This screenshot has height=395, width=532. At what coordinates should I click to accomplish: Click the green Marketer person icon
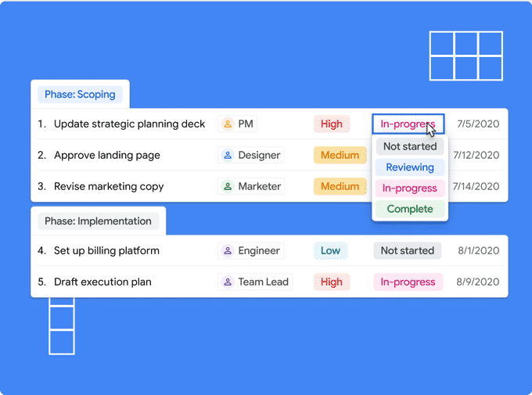[x=228, y=186]
